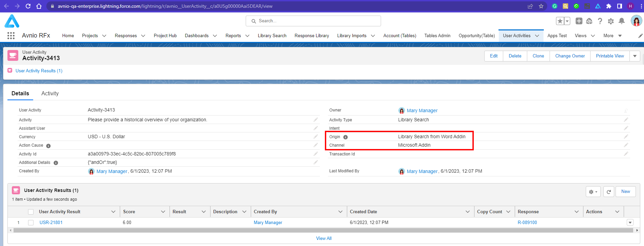Screen dimensions: 644x246
Task: Expand the Dashboards nav dropdown chevron
Action: tap(215, 36)
